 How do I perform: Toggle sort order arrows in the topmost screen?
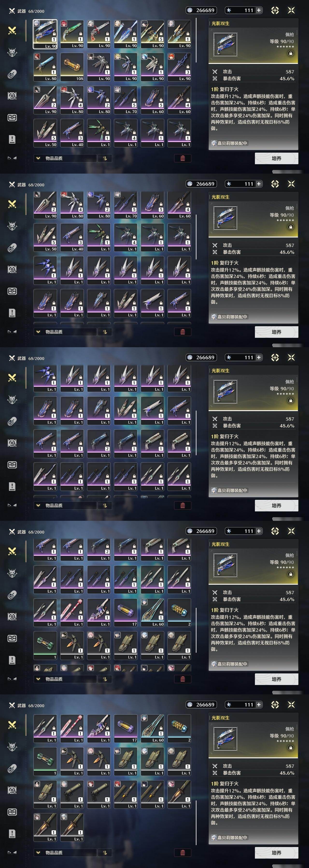[x=105, y=158]
